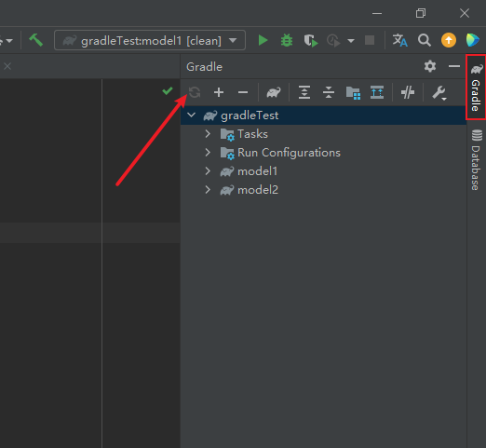Toggle the dependency analyzer toolbar icon
Screen dimensions: 486x448
pyautogui.click(x=377, y=92)
